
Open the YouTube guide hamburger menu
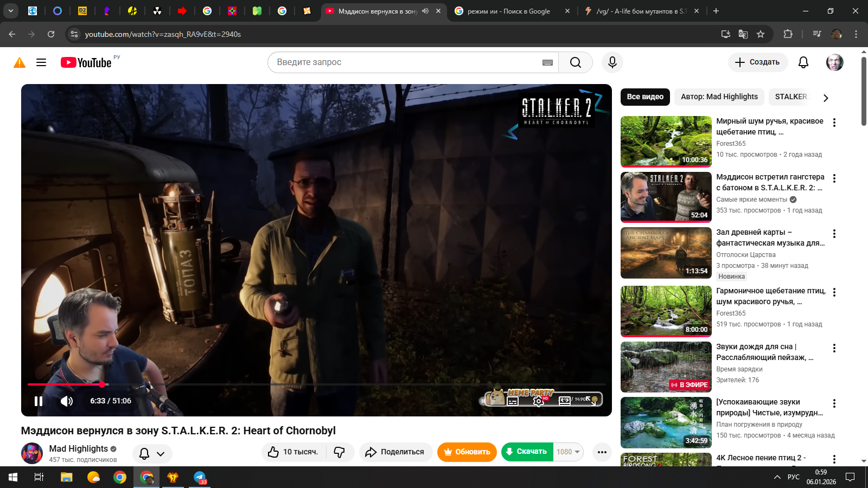41,62
